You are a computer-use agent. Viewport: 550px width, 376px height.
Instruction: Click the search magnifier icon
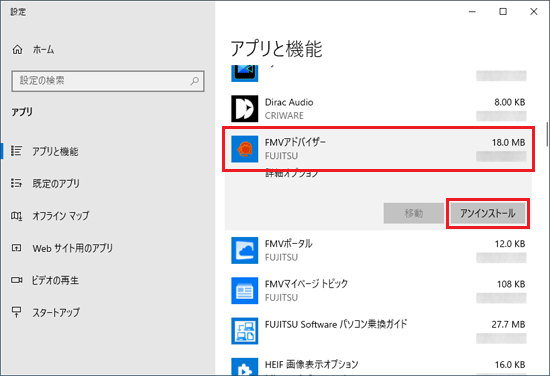coord(195,81)
